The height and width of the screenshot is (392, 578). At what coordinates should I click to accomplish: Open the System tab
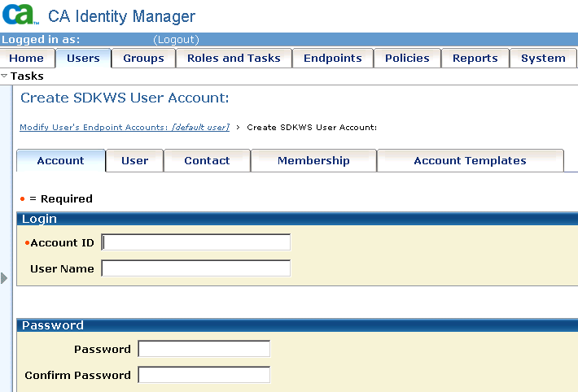pos(543,59)
